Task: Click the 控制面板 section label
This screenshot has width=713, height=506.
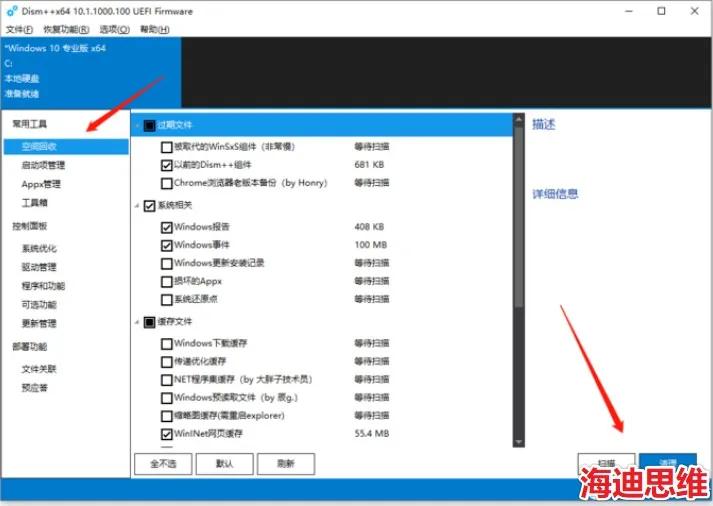Action: point(30,226)
